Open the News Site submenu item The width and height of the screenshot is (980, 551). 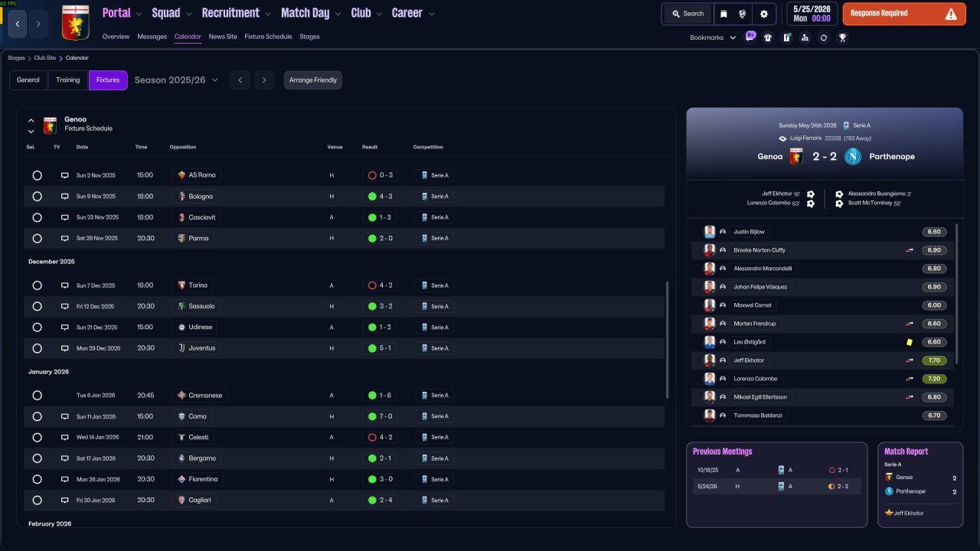[223, 37]
